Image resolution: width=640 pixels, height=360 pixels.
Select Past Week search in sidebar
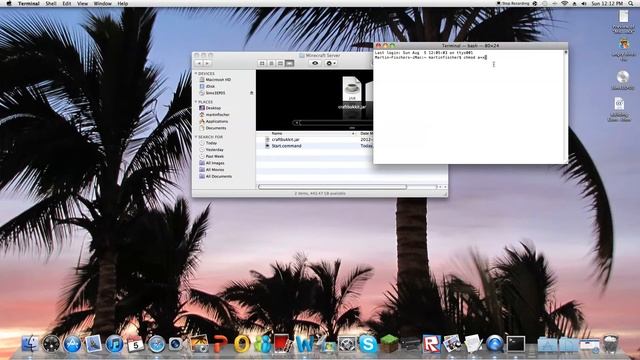click(214, 156)
